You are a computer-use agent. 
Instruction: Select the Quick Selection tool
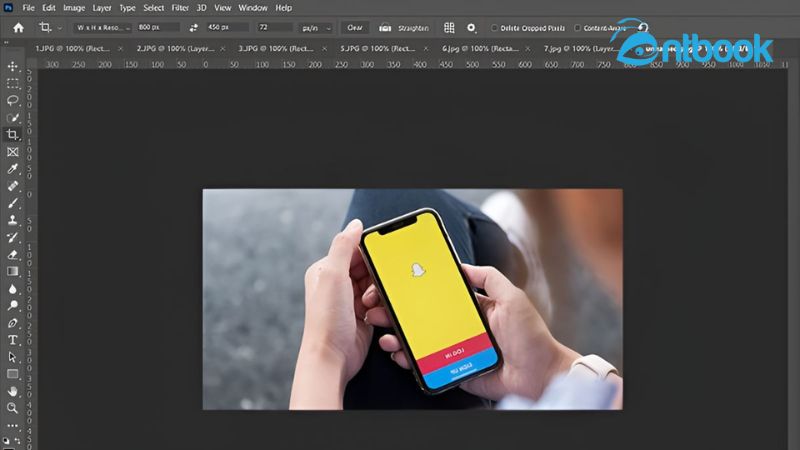point(12,118)
